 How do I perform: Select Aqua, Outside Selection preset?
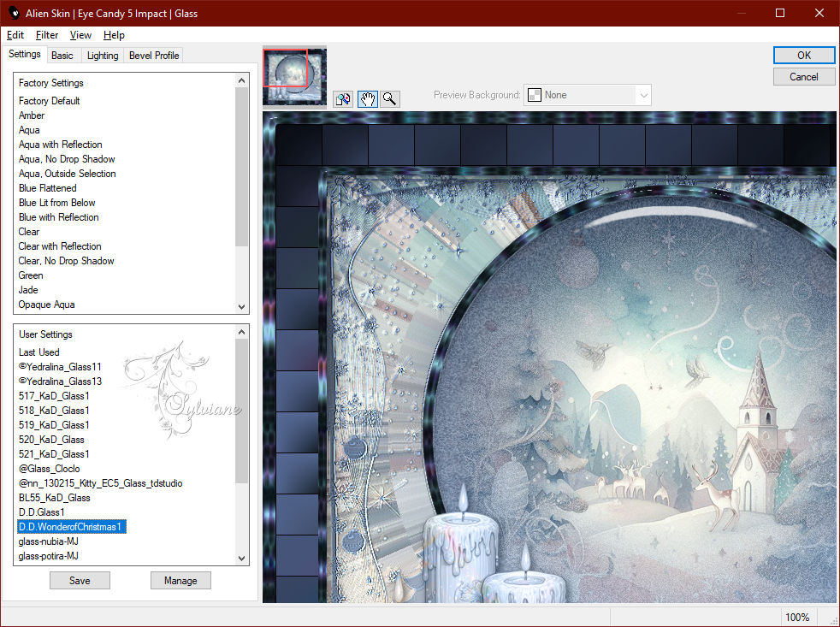(68, 173)
